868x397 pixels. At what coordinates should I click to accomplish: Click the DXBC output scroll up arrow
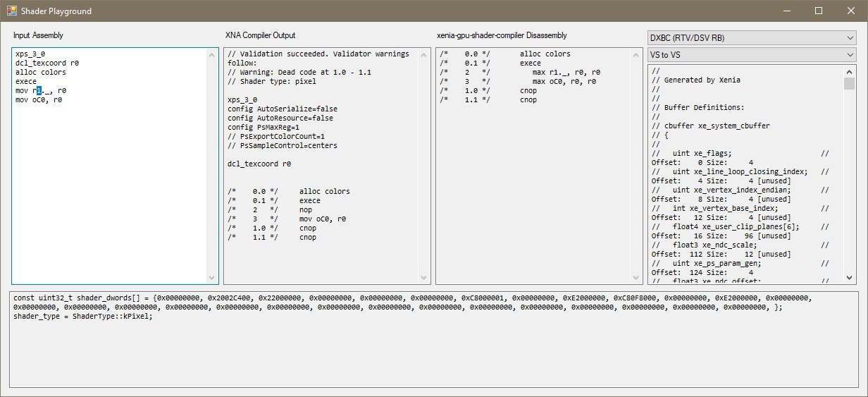click(849, 71)
